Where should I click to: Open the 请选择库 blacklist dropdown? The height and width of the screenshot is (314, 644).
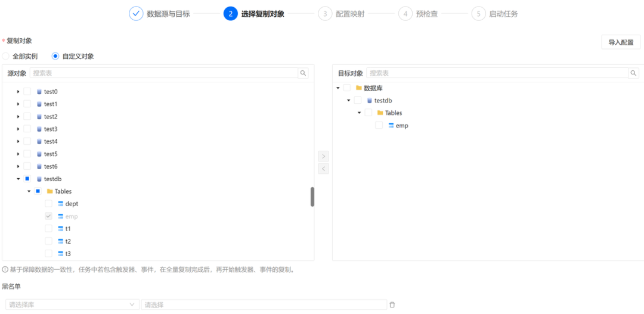(x=72, y=304)
